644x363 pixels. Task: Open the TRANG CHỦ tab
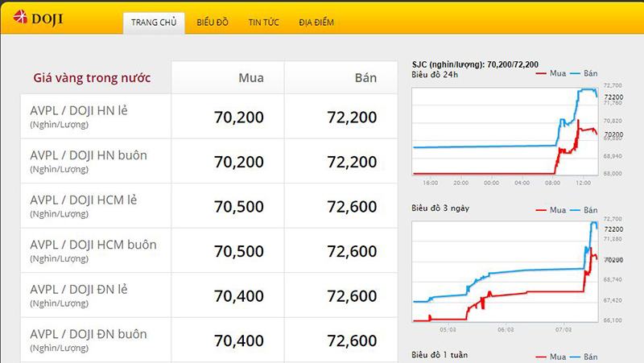click(x=155, y=23)
